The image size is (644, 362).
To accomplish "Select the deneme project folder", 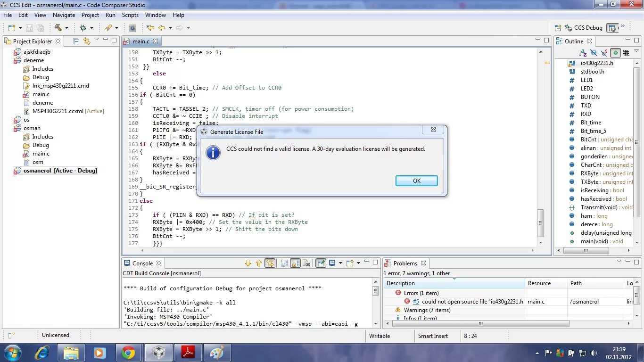I will (33, 60).
